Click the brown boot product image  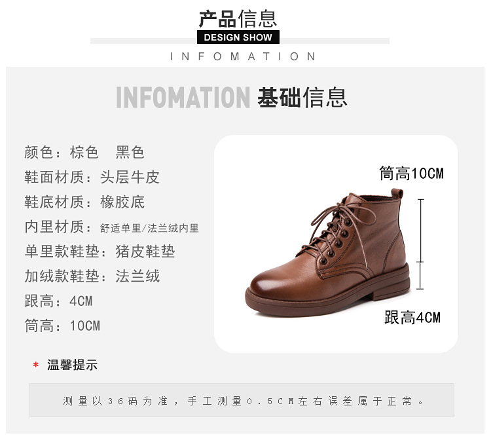point(327,253)
